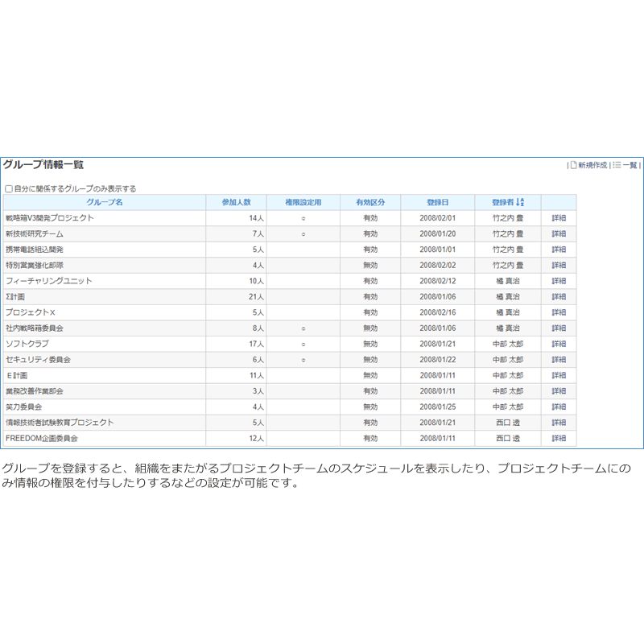The height and width of the screenshot is (644, 644).
Task: Enable 自分に関係するグループのみ表示する checkbox
Action: (9, 189)
